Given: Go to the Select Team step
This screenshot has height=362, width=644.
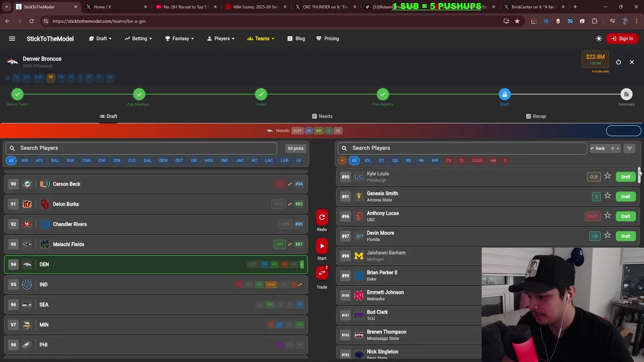Looking at the screenshot, I should (x=18, y=95).
